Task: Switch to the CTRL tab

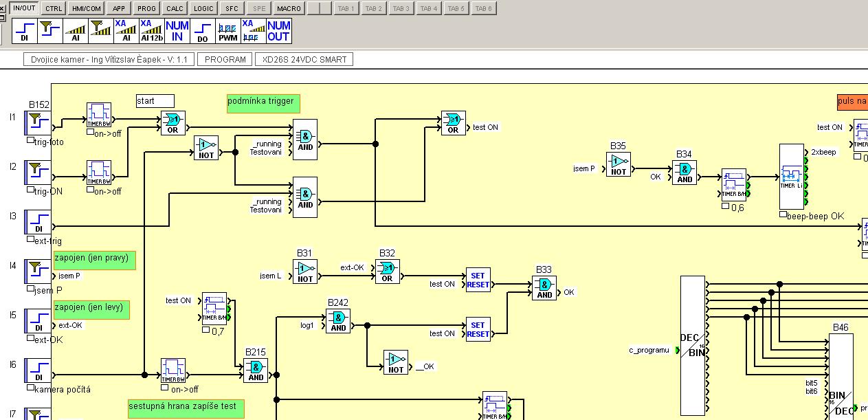Action: tap(54, 8)
